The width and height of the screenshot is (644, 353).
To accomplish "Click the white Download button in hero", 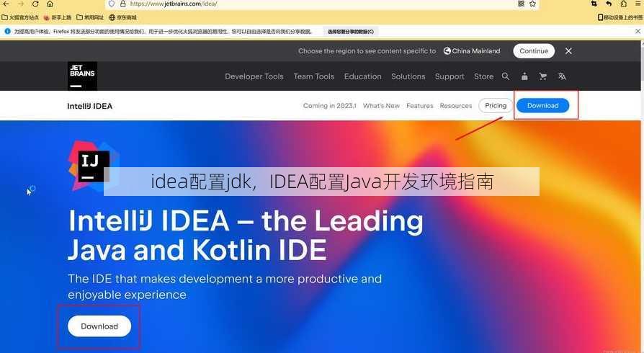I will point(99,326).
